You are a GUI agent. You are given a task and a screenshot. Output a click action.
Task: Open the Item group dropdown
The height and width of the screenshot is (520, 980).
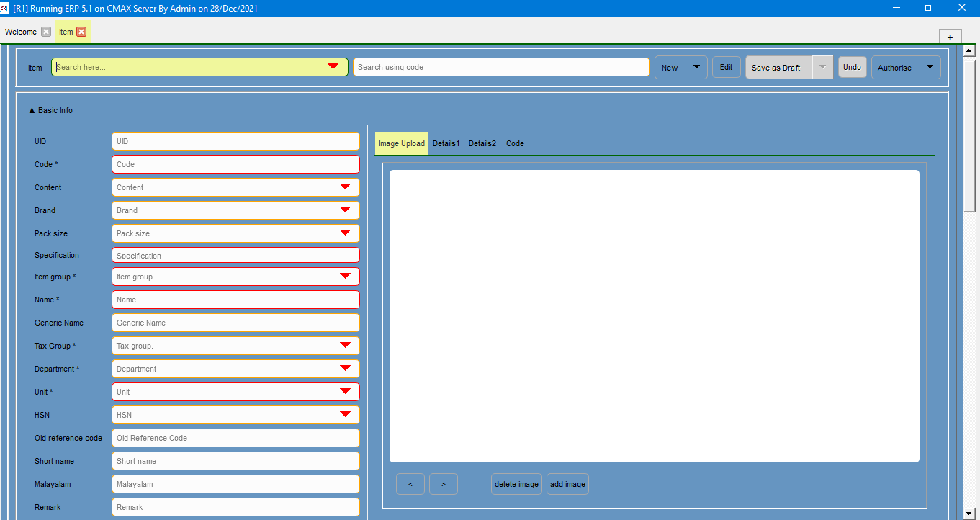click(x=345, y=277)
